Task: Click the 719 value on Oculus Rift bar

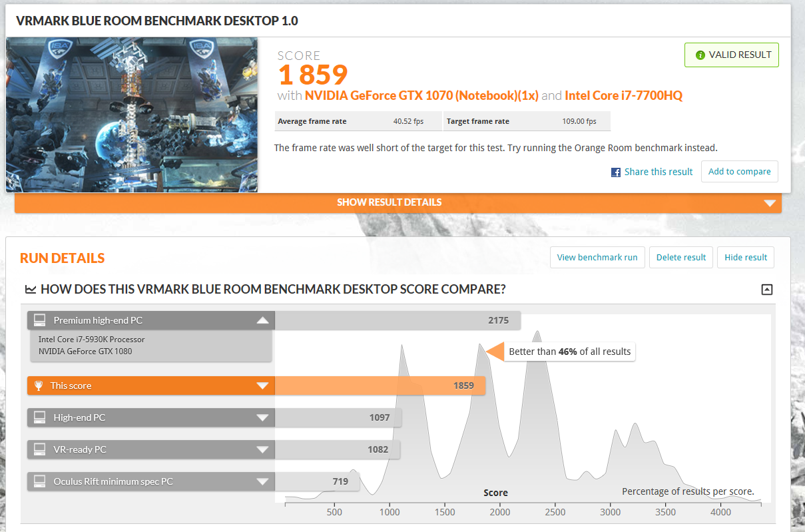Action: pos(340,481)
